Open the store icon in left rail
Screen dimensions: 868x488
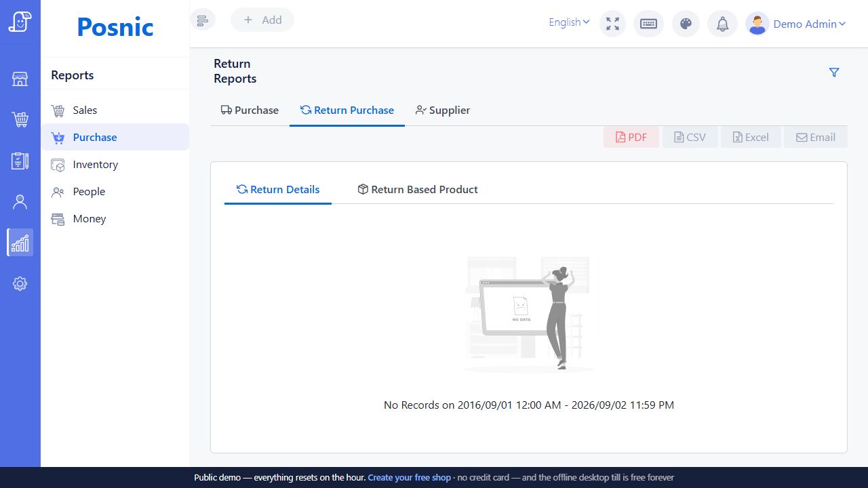click(20, 79)
